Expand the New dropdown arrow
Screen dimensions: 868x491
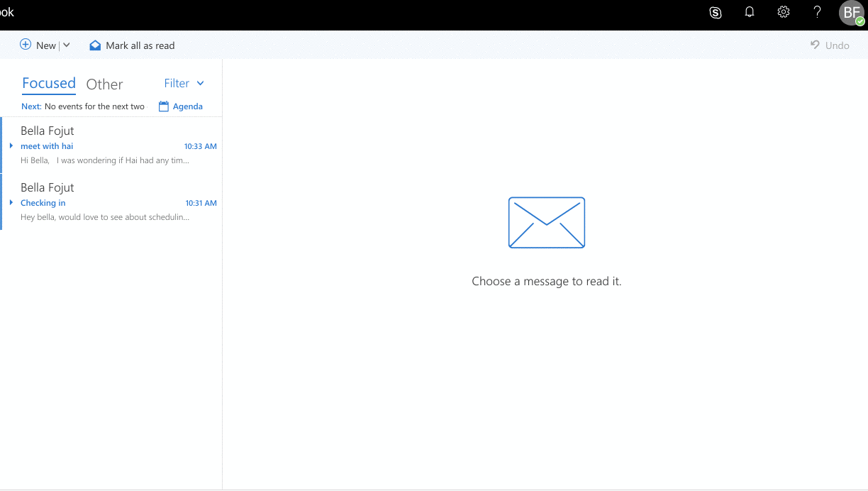[x=67, y=45]
